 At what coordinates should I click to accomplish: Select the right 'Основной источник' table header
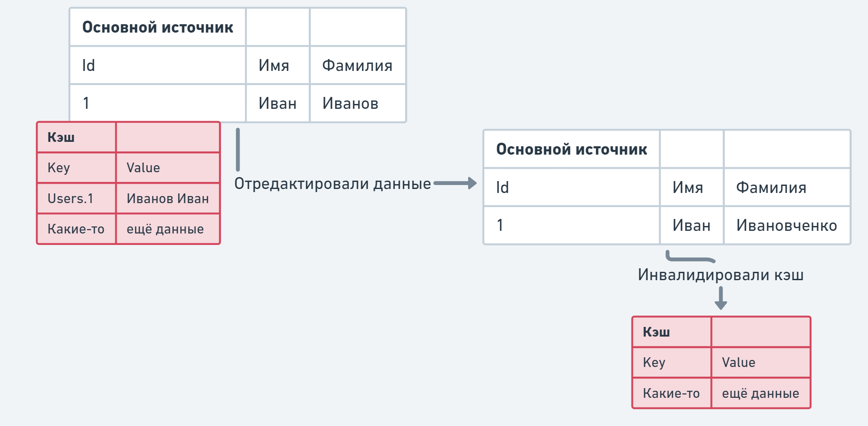point(572,149)
